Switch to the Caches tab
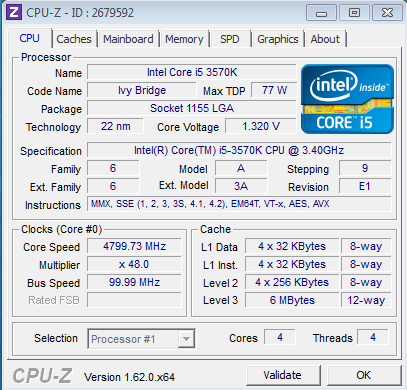 [74, 39]
